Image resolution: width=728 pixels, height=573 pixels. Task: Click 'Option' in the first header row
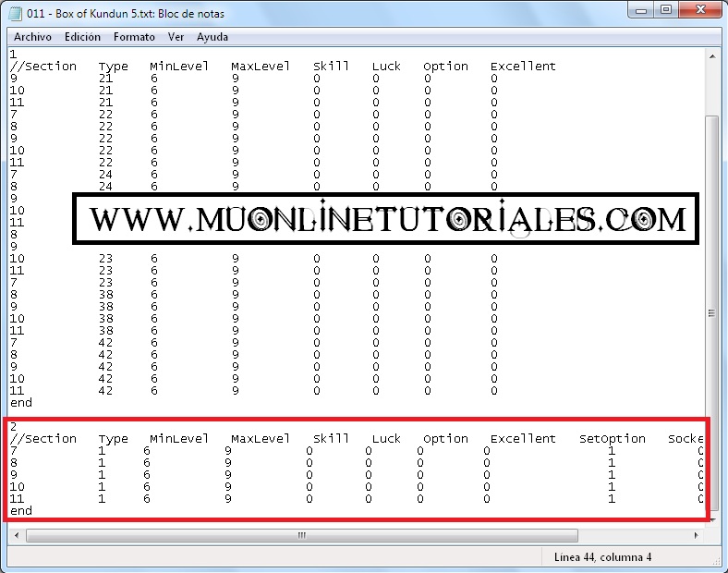[445, 67]
